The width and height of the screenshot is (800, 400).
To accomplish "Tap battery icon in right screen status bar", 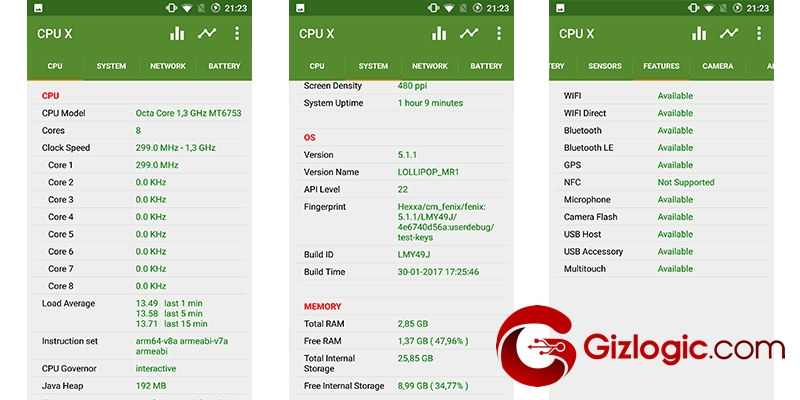I will (x=737, y=8).
